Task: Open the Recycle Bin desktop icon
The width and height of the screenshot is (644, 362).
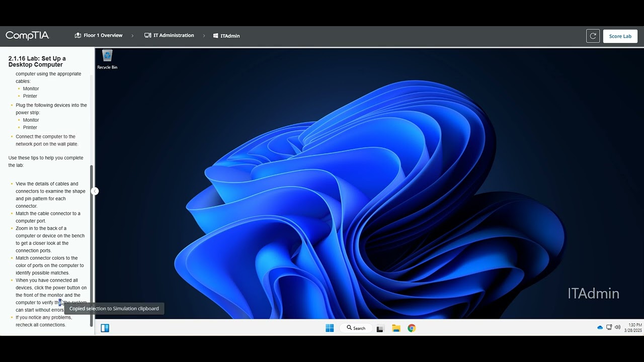Action: pos(107,59)
